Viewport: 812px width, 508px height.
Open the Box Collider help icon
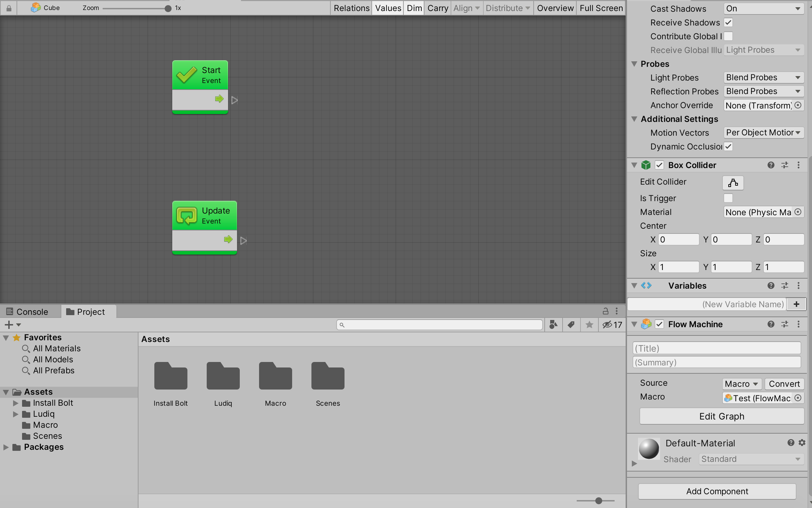pos(771,165)
